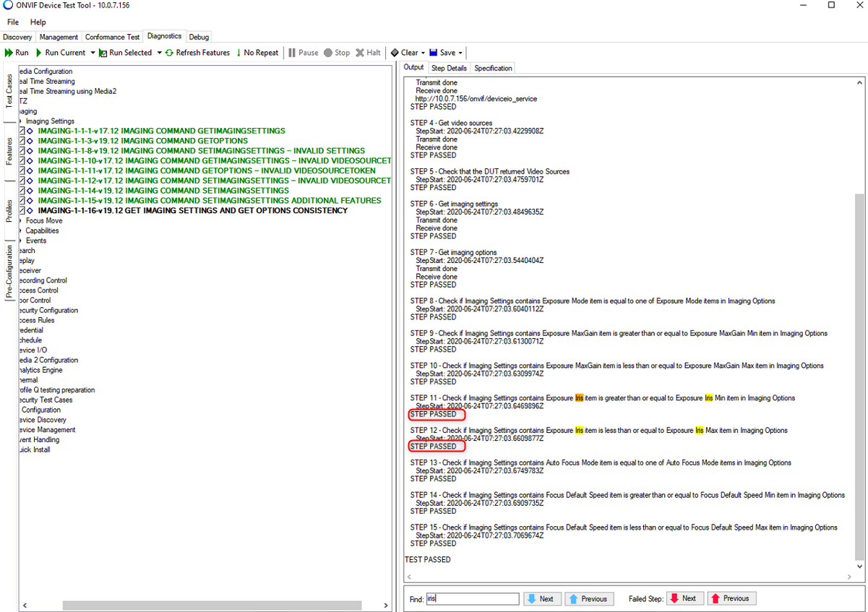Open the Step Details tab
The height and width of the screenshot is (612, 868).
point(449,68)
